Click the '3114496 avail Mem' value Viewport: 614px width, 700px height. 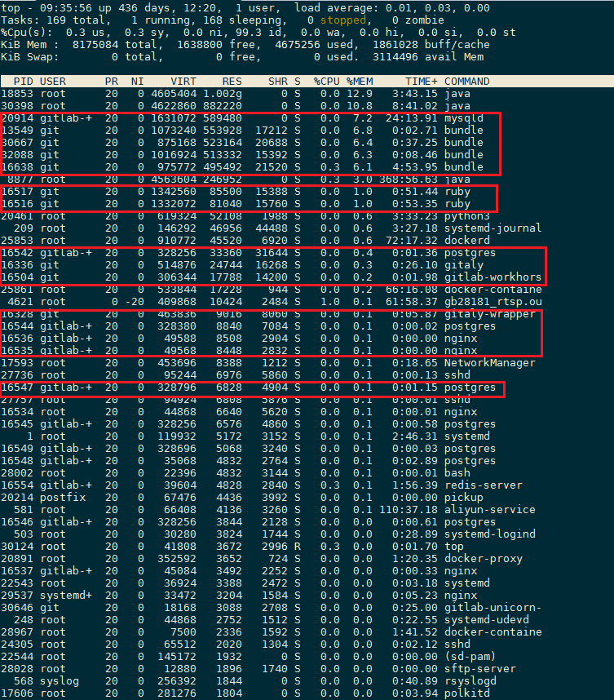tap(428, 57)
